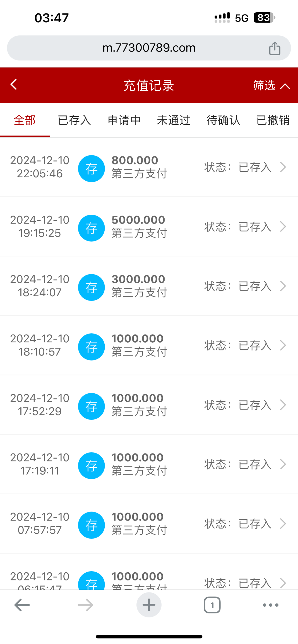Tap the blue 存 icon for 5000.000 deposit
298x644 pixels.
click(x=91, y=228)
